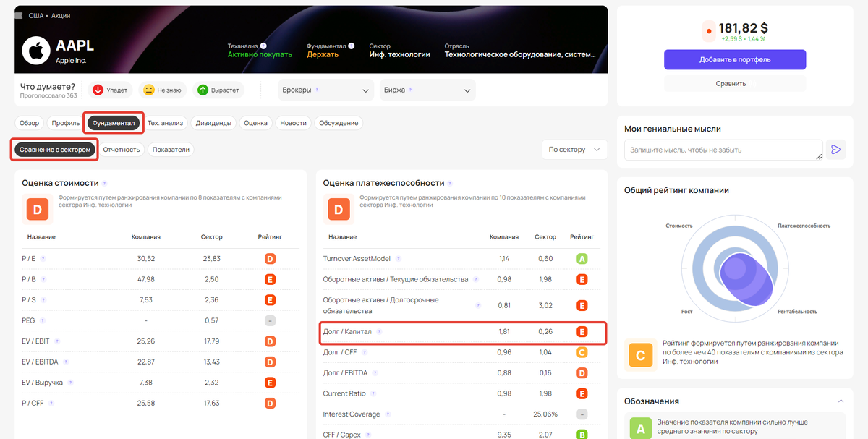Click the Interest Coverage sector value 25,06%
Image resolution: width=868 pixels, height=439 pixels.
click(545, 414)
